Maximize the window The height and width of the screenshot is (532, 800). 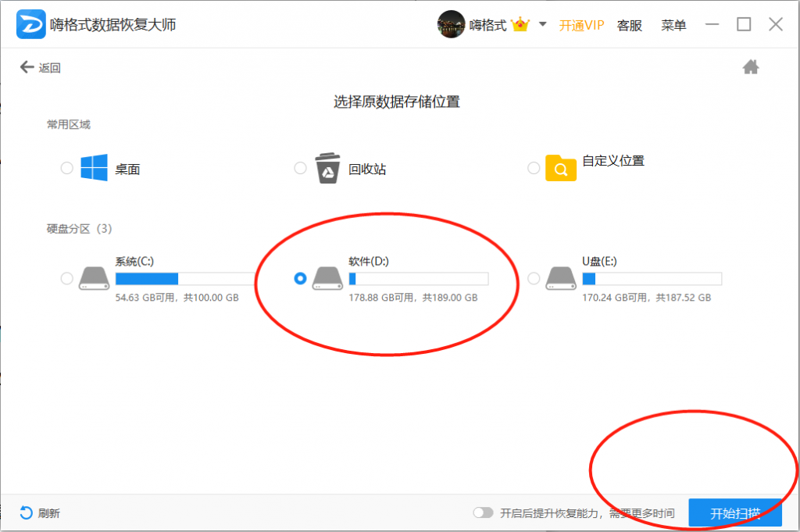[x=744, y=24]
